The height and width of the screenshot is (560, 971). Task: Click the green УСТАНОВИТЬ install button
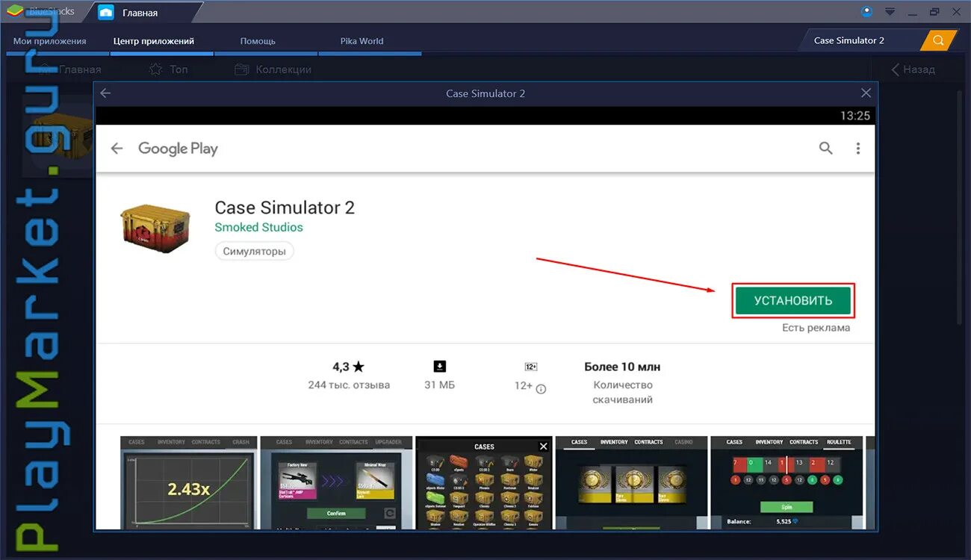(793, 301)
